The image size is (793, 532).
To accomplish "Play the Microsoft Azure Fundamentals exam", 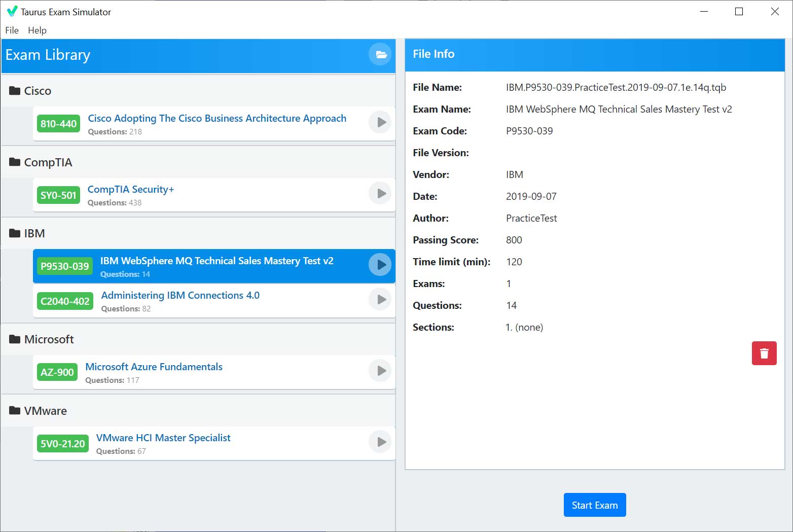I will point(380,371).
